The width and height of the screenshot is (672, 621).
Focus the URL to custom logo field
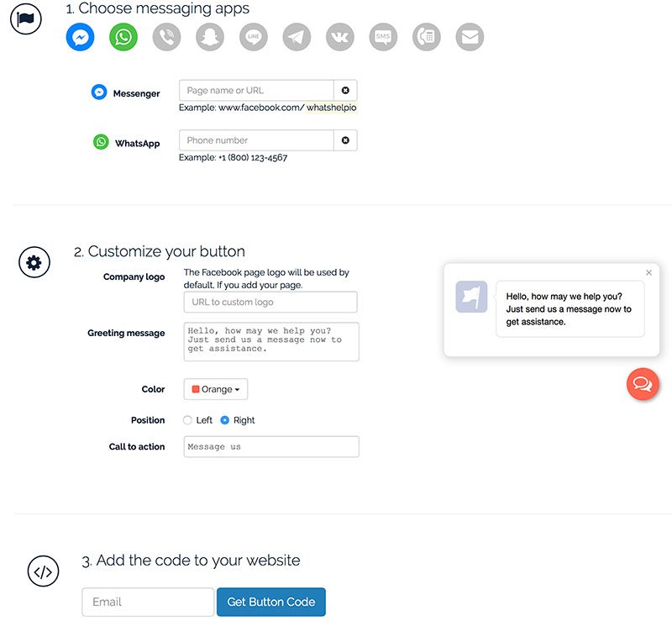click(x=270, y=302)
